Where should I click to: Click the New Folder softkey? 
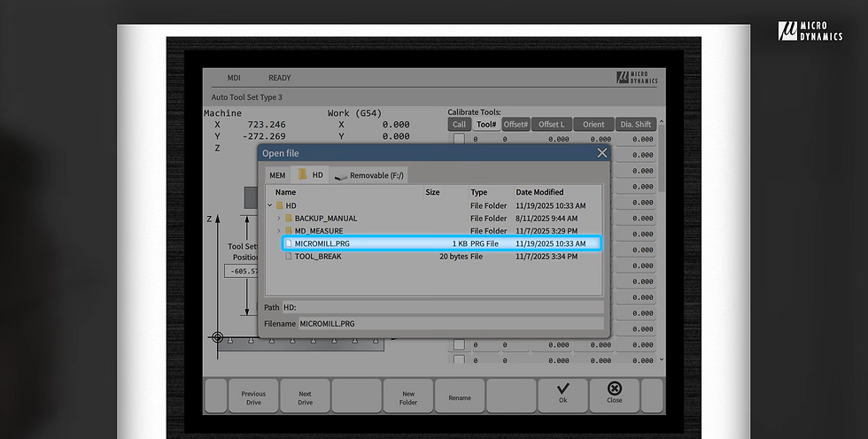click(408, 397)
